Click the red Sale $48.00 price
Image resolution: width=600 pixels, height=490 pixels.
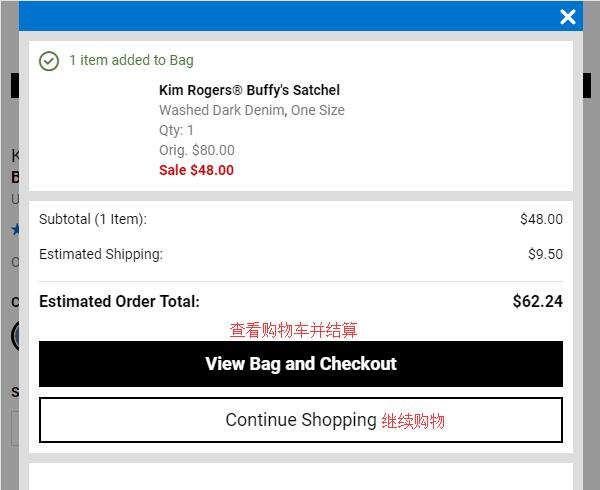[x=196, y=170]
